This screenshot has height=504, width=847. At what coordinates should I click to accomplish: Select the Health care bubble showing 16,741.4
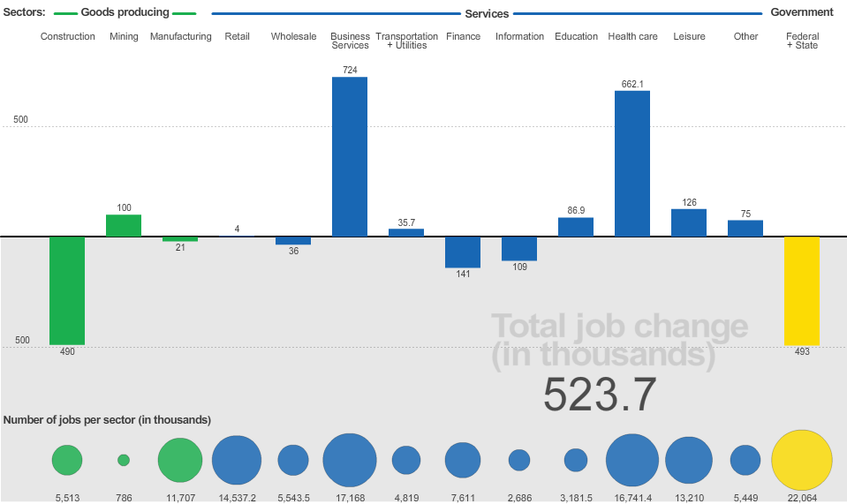632,460
